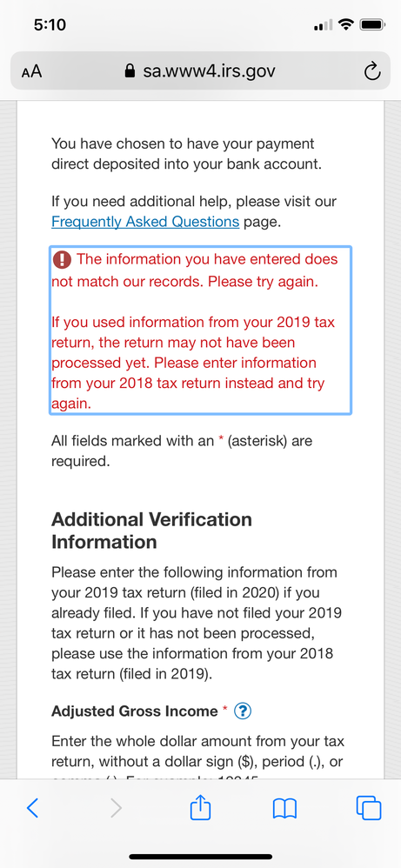Screen dimensions: 401x868
Task: Tap the cellular signal bars
Action: pos(323,25)
